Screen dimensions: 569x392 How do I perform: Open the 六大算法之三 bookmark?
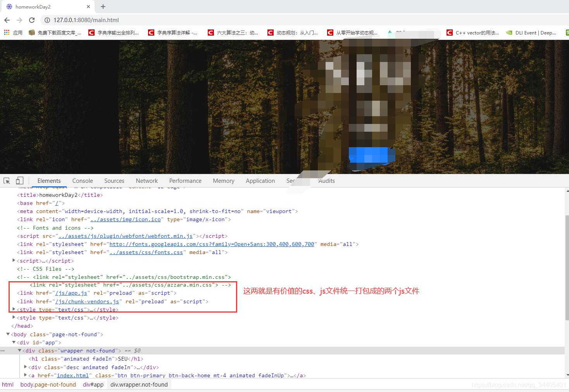(233, 33)
